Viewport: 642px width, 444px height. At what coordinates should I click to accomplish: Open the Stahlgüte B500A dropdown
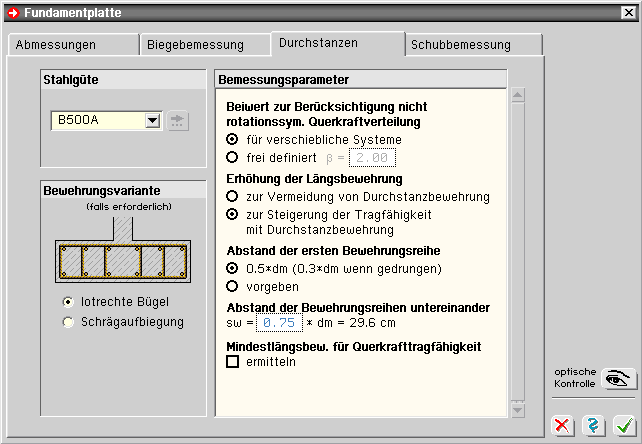152,121
